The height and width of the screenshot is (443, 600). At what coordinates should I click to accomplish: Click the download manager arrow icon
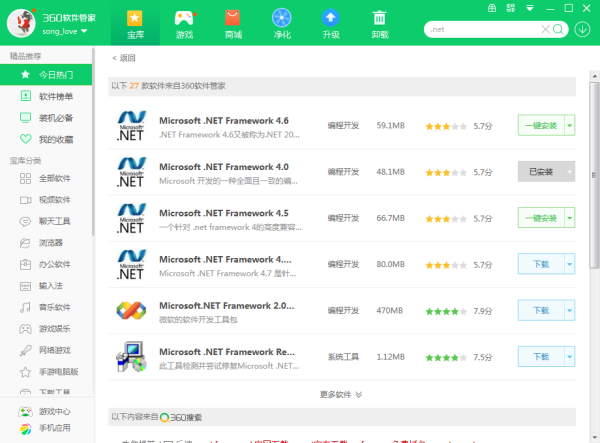pos(583,29)
